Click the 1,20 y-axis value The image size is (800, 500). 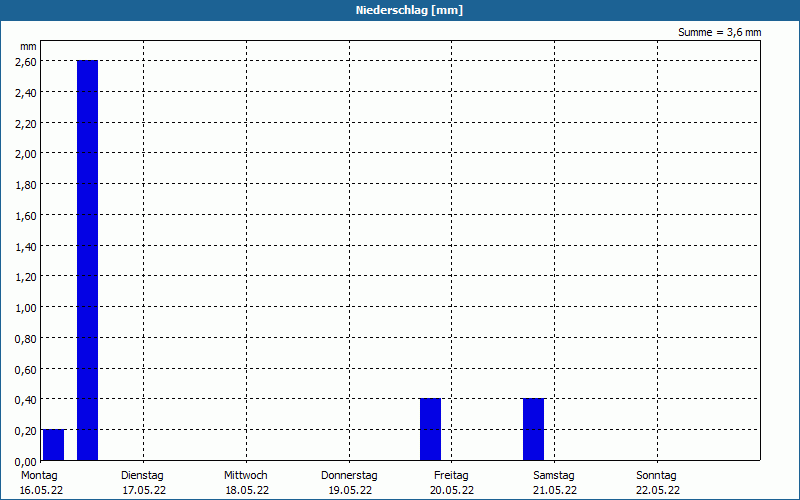click(26, 277)
